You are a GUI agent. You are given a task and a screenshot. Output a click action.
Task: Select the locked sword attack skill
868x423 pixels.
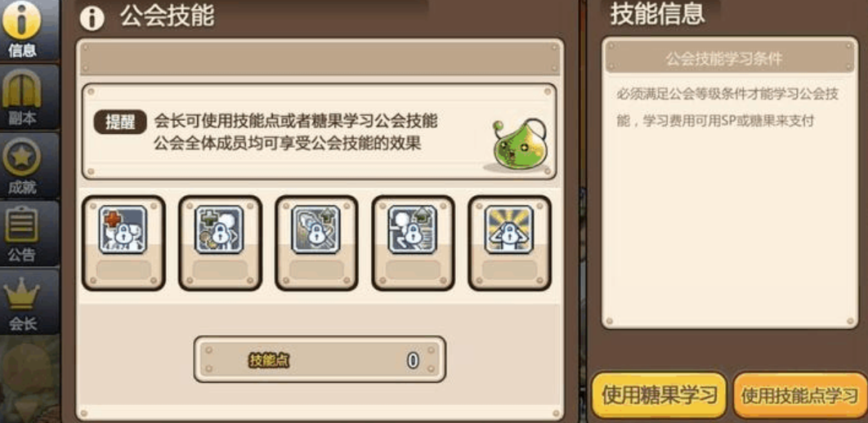pyautogui.click(x=316, y=230)
